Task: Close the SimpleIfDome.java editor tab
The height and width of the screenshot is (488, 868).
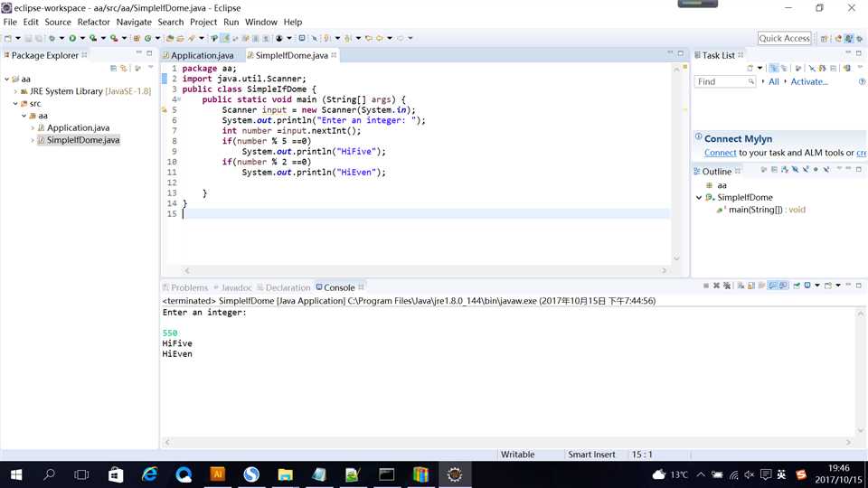Action: pyautogui.click(x=334, y=55)
